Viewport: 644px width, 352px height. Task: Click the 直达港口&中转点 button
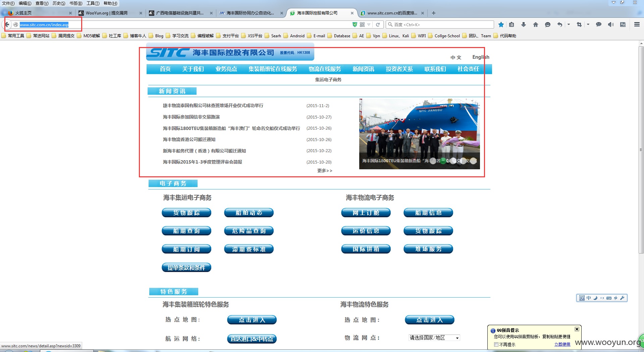(252, 339)
